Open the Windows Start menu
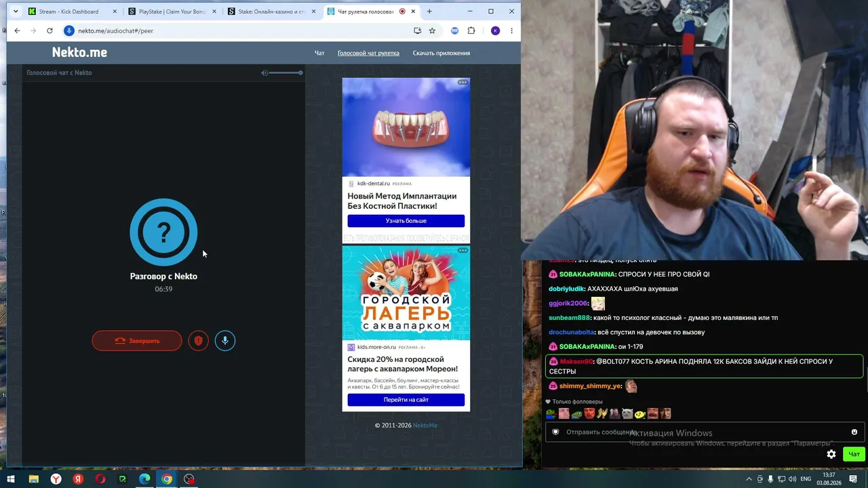This screenshot has height=488, width=868. (11, 479)
